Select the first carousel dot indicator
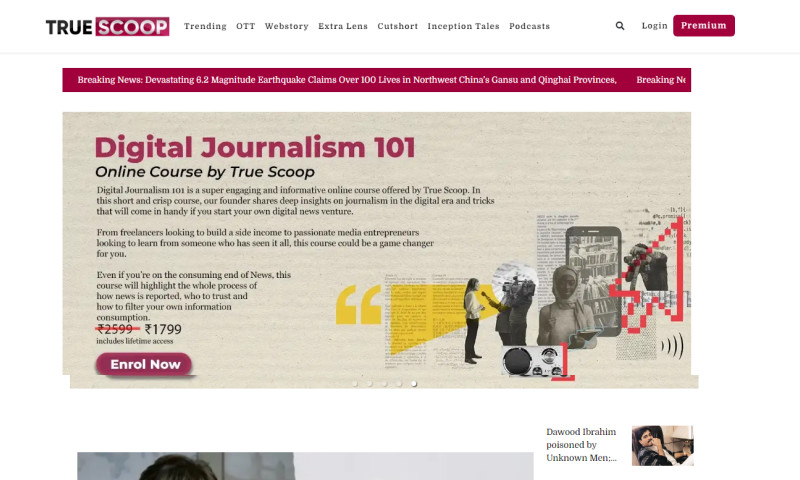The height and width of the screenshot is (480, 800). 356,383
